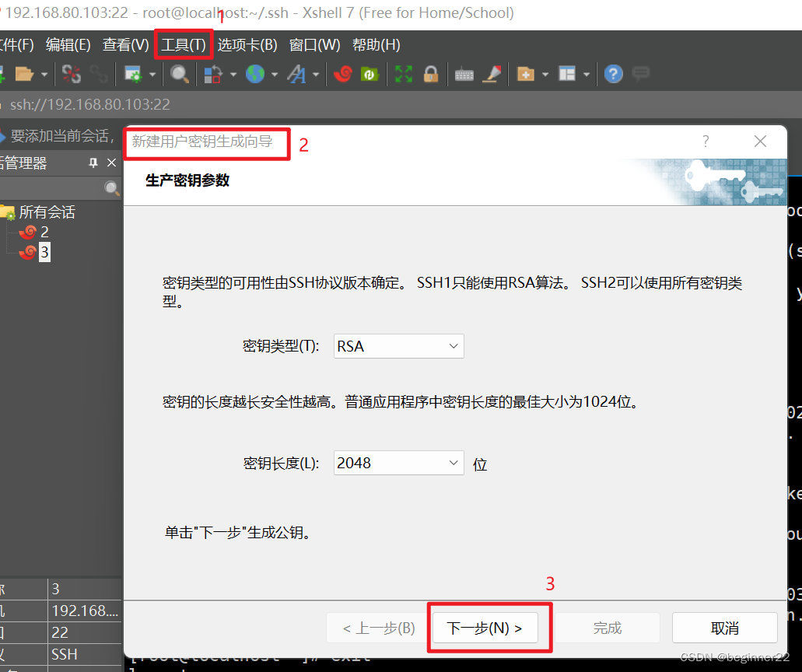Image resolution: width=802 pixels, height=672 pixels.
Task: Close the key generation wizard dialog
Action: [x=760, y=141]
